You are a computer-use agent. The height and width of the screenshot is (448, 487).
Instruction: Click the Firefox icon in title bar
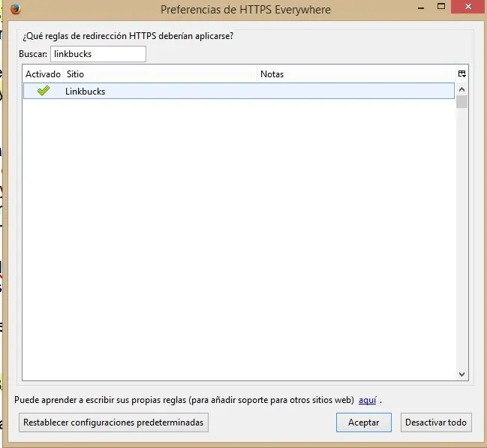tap(15, 9)
